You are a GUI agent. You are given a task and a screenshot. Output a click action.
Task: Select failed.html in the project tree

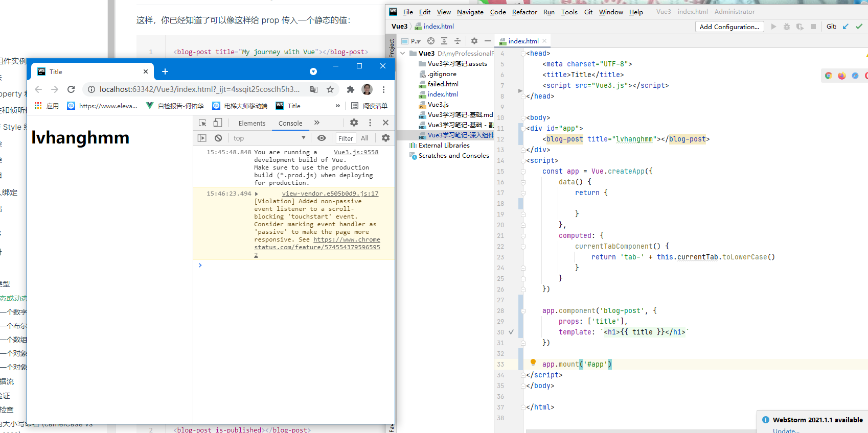[x=443, y=84]
